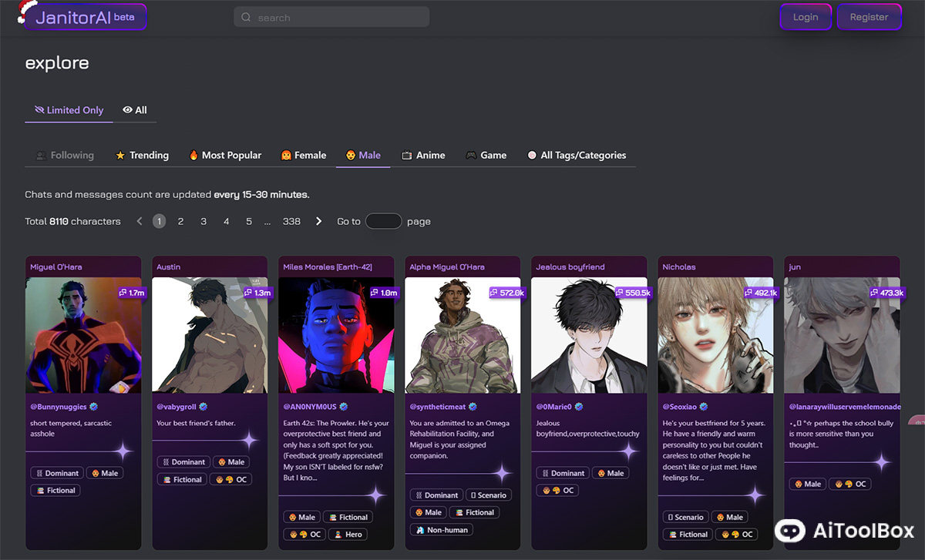Open the Login button

coord(806,17)
